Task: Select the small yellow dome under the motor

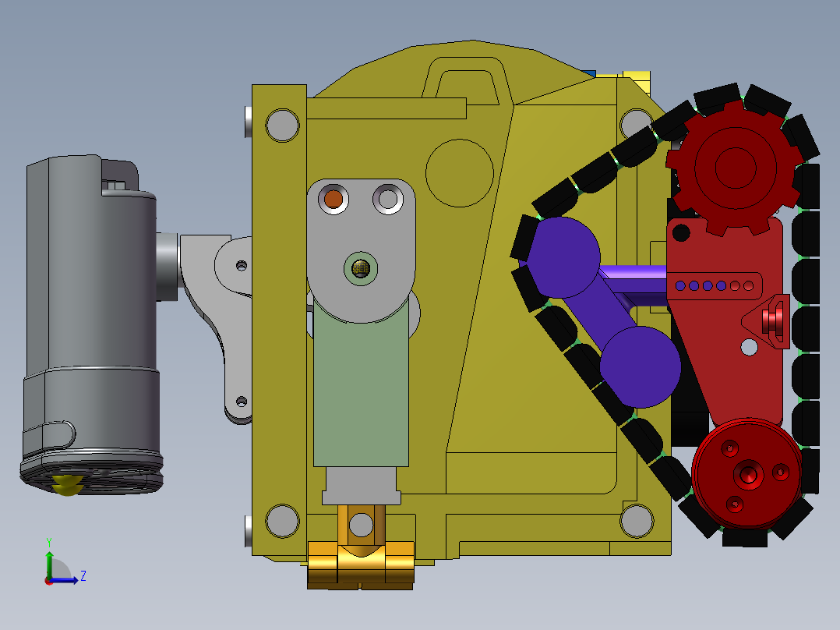Action: [x=67, y=484]
